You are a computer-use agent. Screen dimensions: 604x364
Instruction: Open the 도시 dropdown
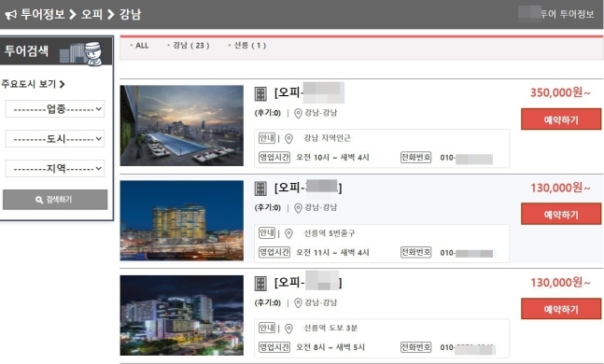pos(55,139)
